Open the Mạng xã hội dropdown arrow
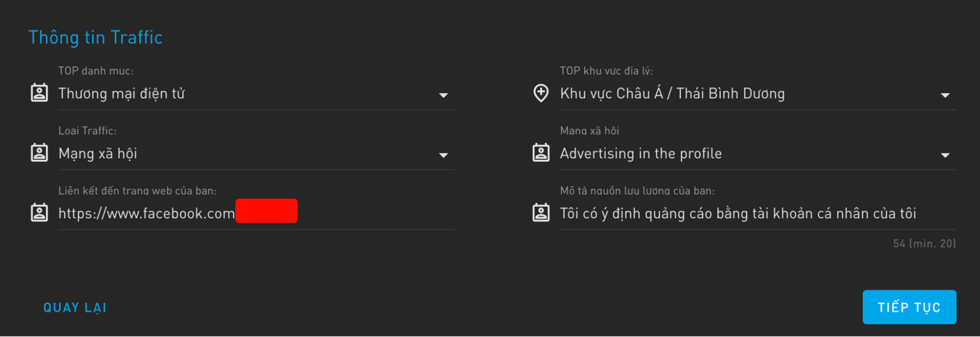This screenshot has height=337, width=980. point(945,155)
